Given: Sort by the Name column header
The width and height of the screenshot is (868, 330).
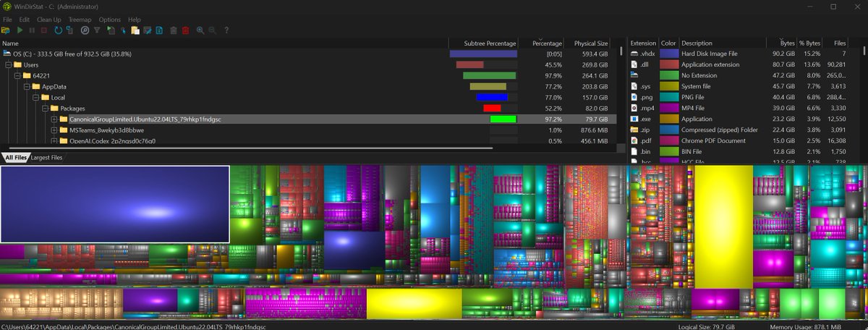Looking at the screenshot, I should click(x=224, y=43).
